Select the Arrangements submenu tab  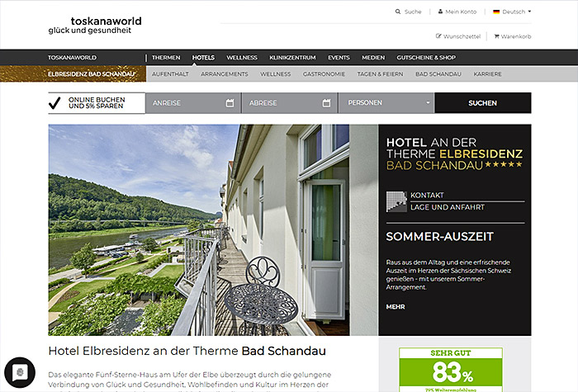click(225, 74)
